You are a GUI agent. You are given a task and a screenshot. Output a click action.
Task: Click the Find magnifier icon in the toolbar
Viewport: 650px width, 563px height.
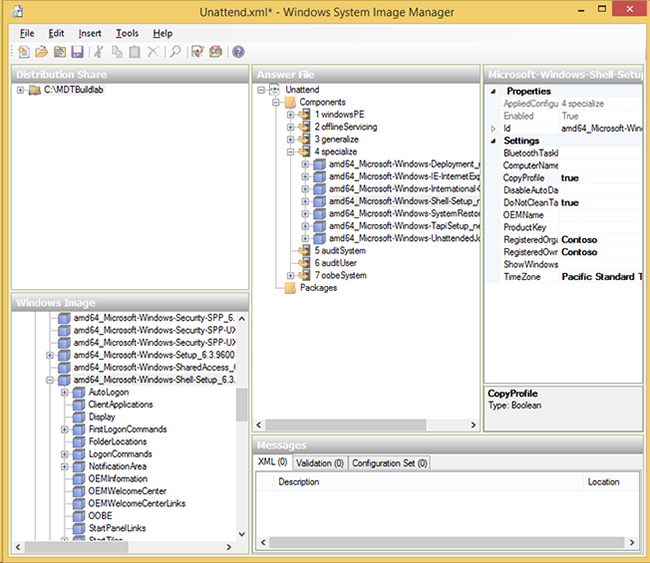pos(175,52)
